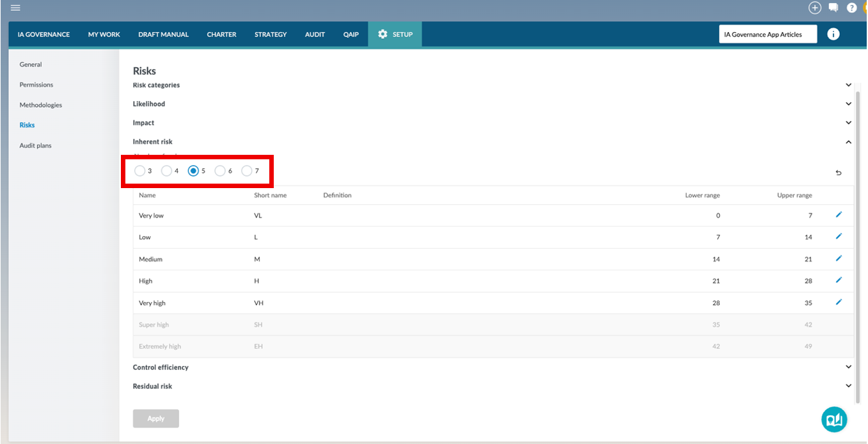Open the help question mark icon
The image size is (868, 444).
coord(852,8)
